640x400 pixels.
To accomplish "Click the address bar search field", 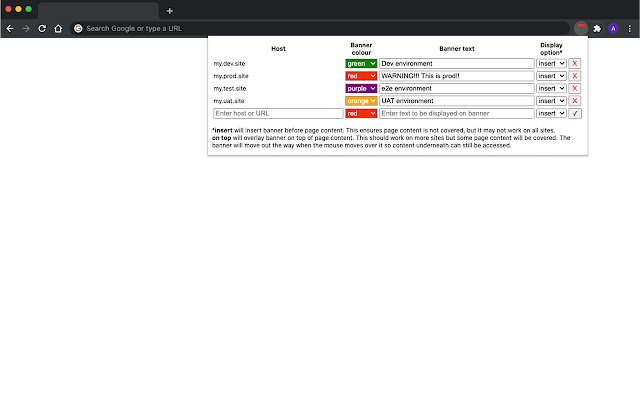I will (320, 29).
